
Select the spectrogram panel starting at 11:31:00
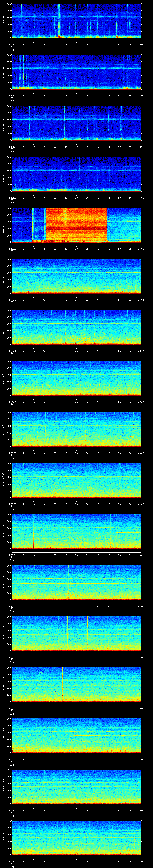[x=77, y=123]
